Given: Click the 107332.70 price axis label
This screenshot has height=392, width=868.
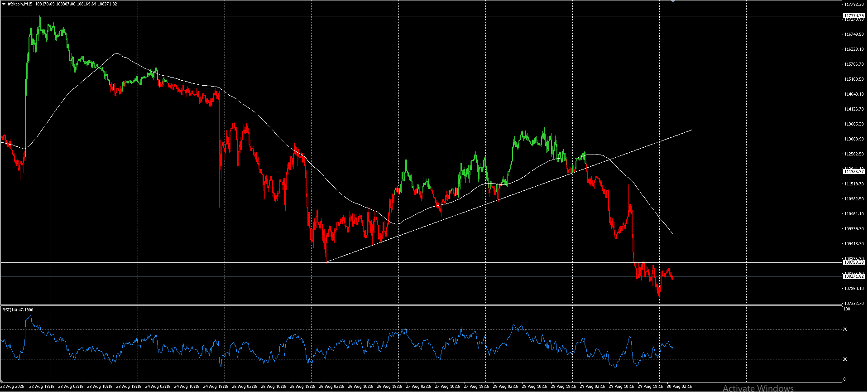Looking at the screenshot, I should click(854, 304).
